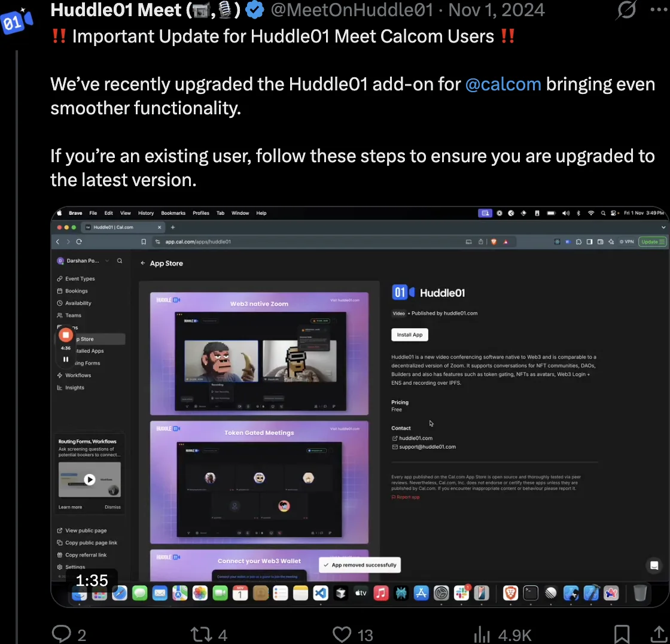Open Insights in Cal.com sidebar
Image resolution: width=670 pixels, height=644 pixels.
tap(75, 387)
